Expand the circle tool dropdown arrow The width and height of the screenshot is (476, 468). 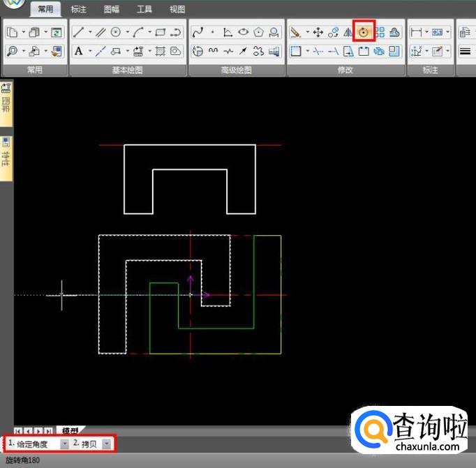coord(127,32)
